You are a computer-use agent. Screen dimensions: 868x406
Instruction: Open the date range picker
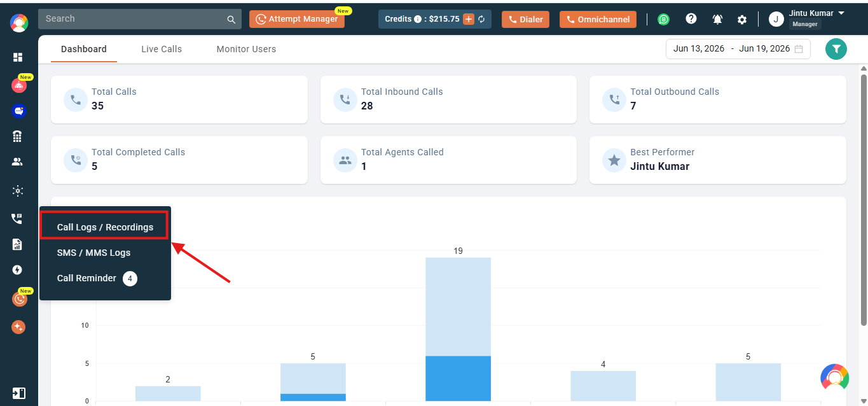738,49
